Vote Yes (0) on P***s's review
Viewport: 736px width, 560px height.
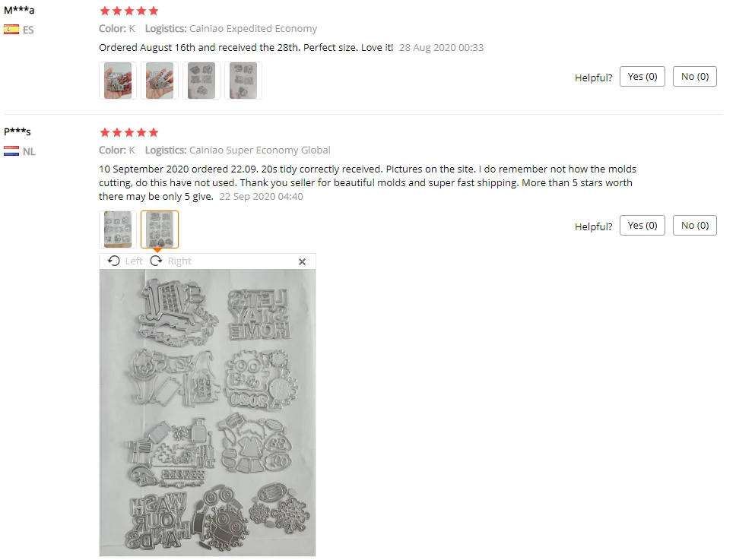point(642,226)
